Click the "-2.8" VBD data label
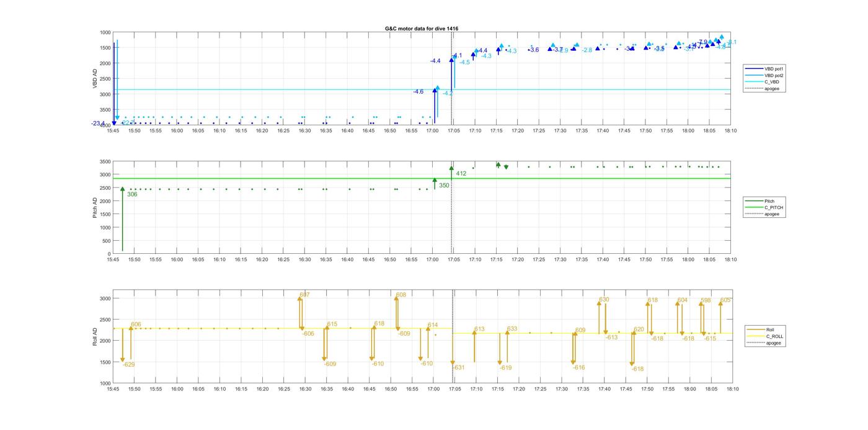Viewport: 868px width, 430px height. (587, 50)
